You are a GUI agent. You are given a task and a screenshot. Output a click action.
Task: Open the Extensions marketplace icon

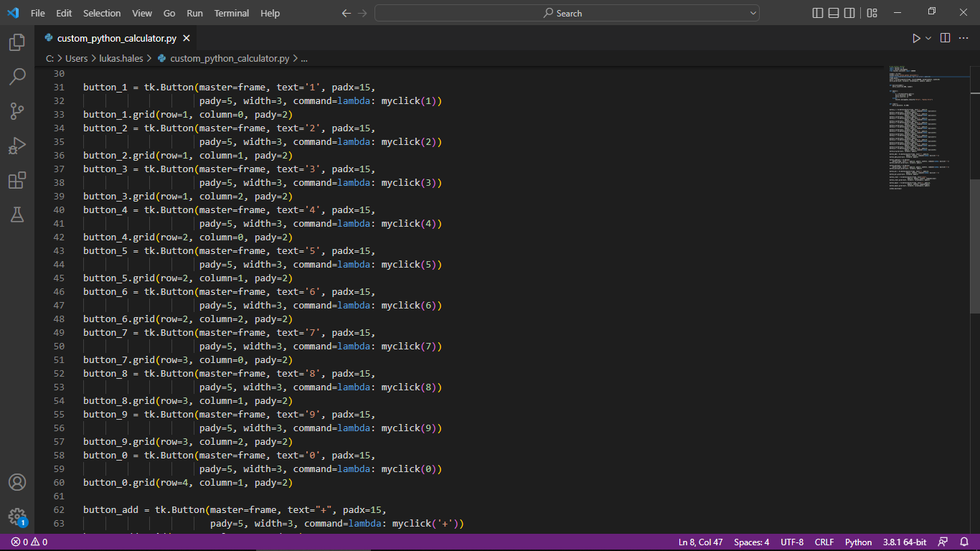(17, 180)
